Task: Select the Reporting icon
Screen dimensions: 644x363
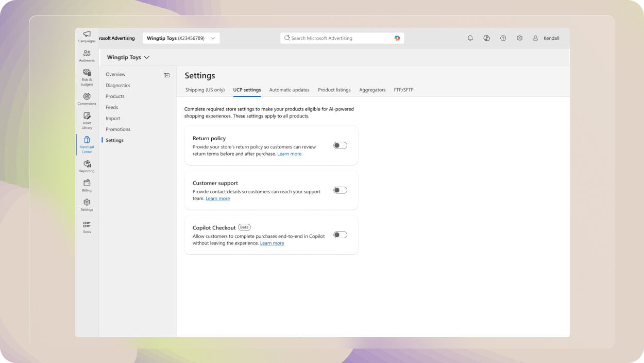Action: [x=87, y=165]
